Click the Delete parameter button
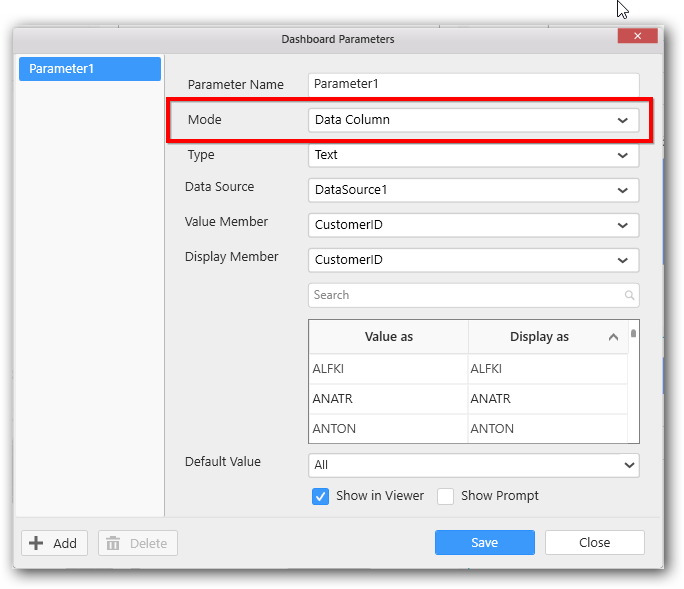Viewport: 684px width, 589px height. [138, 543]
